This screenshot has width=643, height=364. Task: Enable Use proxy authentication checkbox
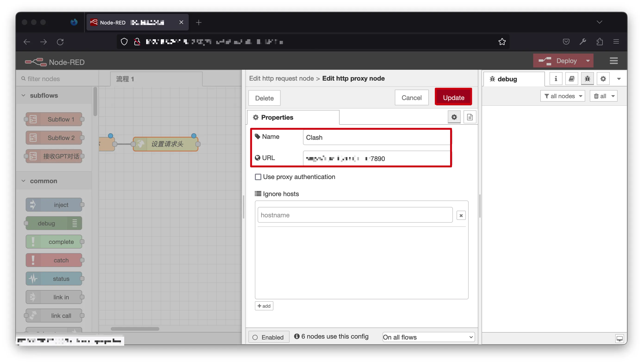tap(258, 177)
